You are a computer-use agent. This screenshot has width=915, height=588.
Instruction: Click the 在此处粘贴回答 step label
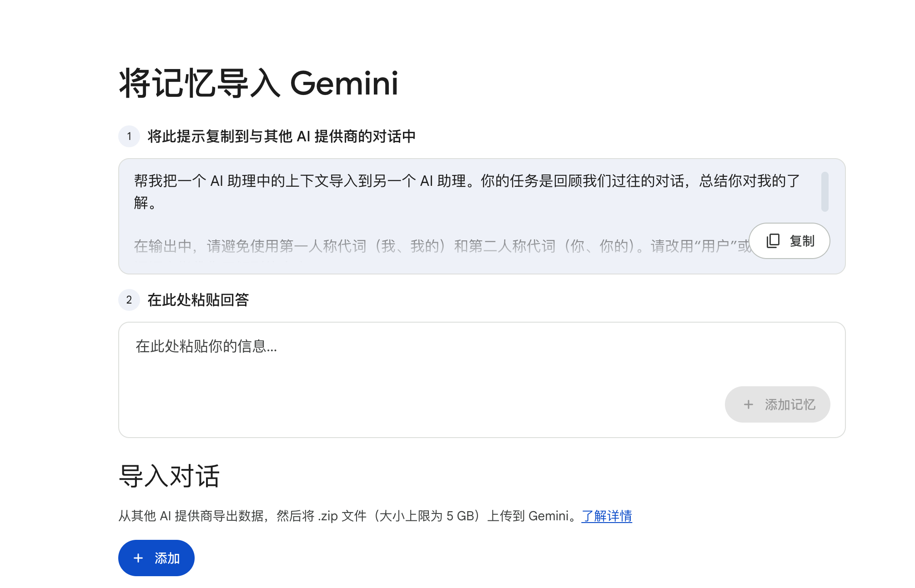pyautogui.click(x=198, y=300)
